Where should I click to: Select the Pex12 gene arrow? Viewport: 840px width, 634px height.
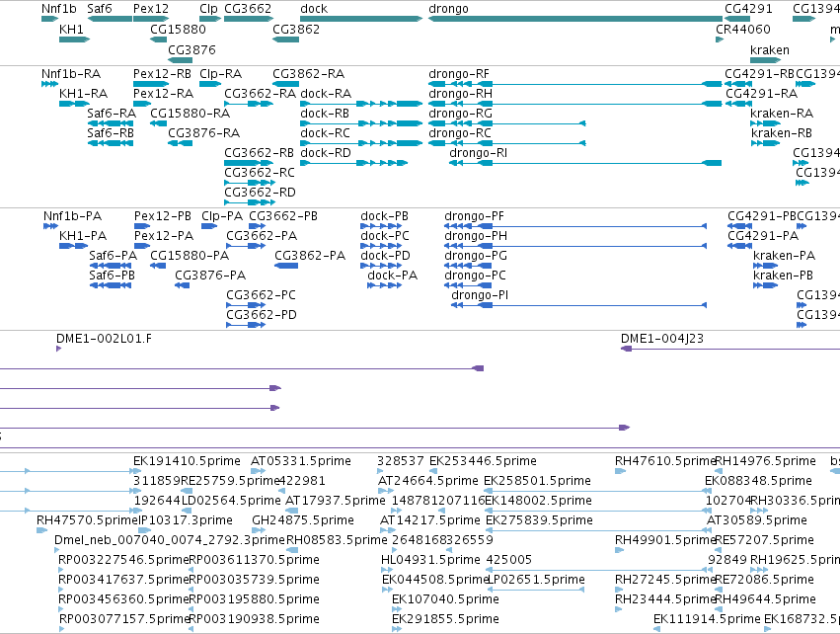pyautogui.click(x=151, y=19)
